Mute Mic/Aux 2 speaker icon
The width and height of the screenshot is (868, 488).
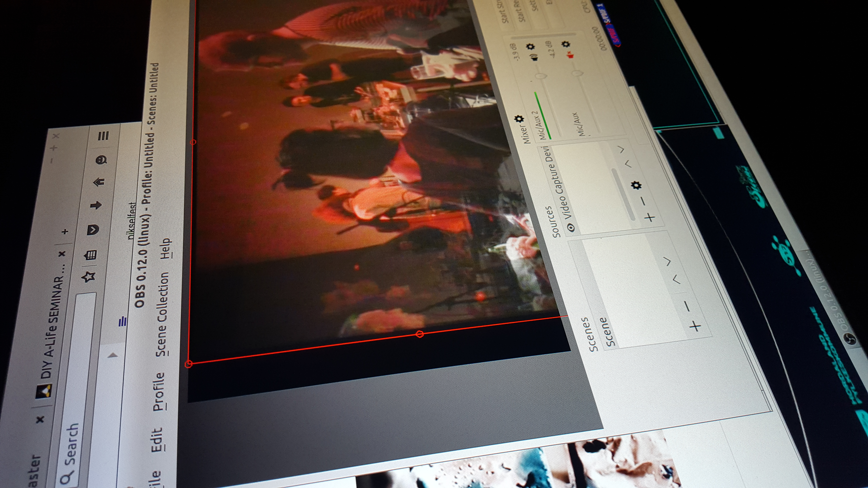[534, 58]
